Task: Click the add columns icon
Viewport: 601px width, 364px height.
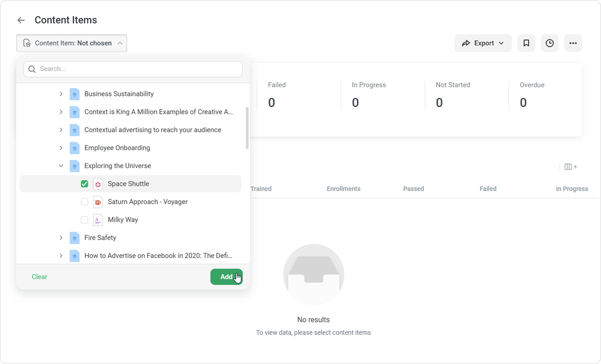Action: point(570,167)
